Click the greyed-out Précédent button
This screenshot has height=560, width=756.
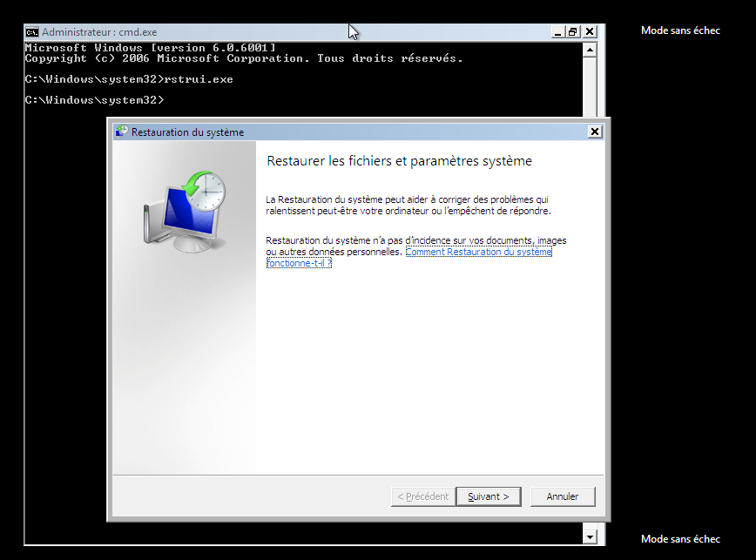[422, 496]
